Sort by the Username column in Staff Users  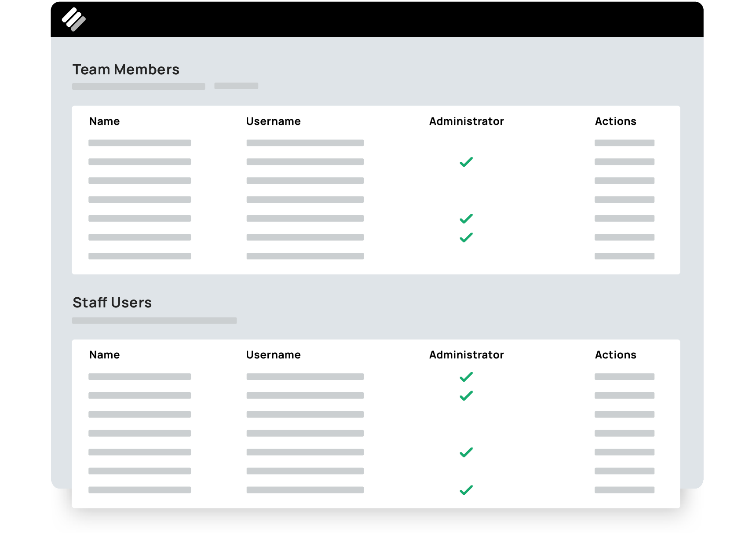273,355
